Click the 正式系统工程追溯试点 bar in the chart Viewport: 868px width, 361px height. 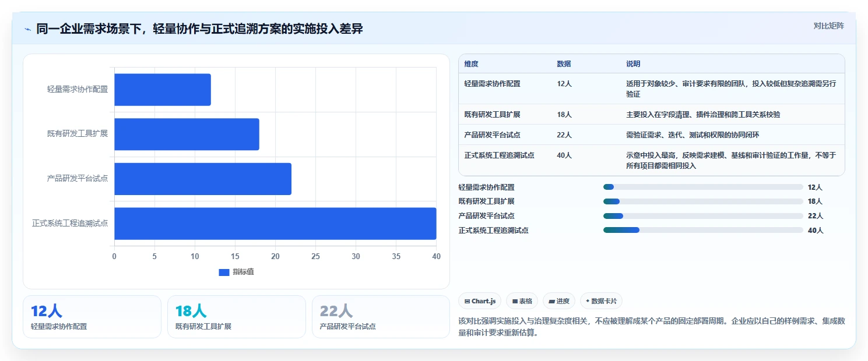[275, 224]
